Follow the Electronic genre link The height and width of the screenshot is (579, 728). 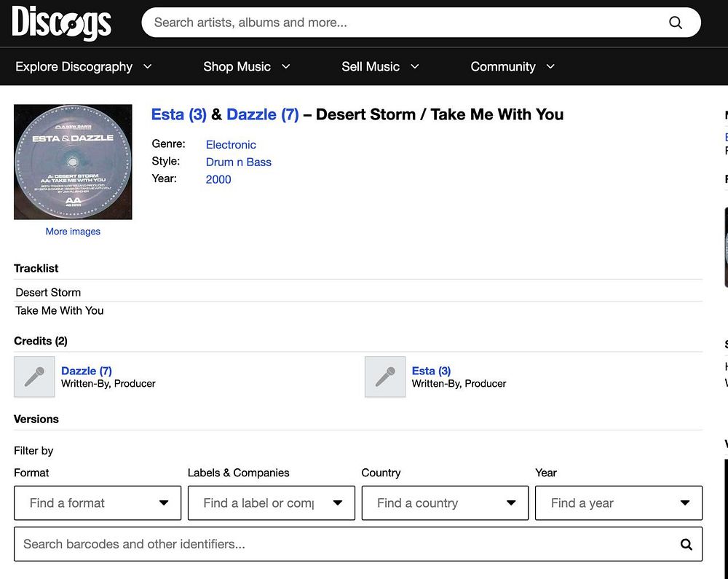pos(231,145)
